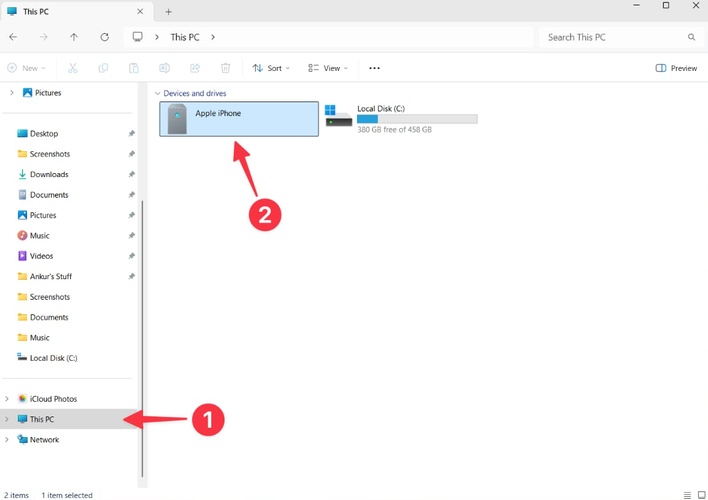This screenshot has width=708, height=500.
Task: Add a new tab
Action: tap(168, 12)
